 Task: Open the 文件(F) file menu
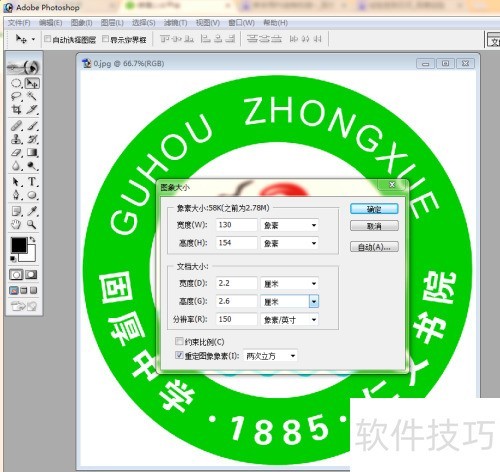(19, 23)
